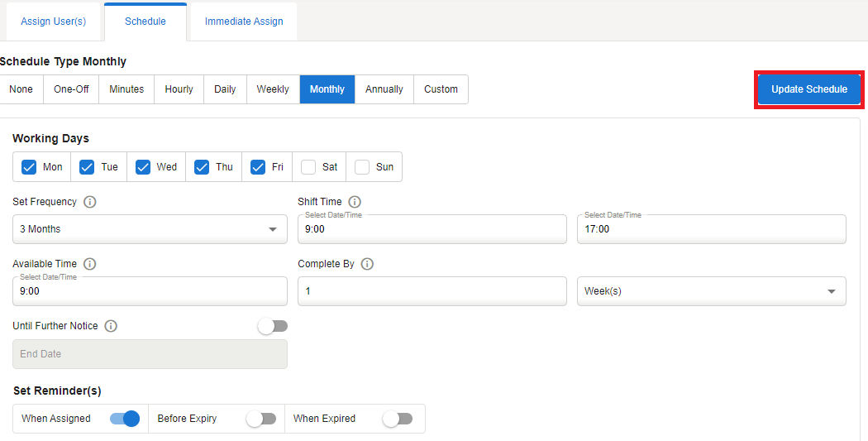Switch to the Assign User(s) tab
Viewport: 868px width, 441px height.
tap(53, 22)
